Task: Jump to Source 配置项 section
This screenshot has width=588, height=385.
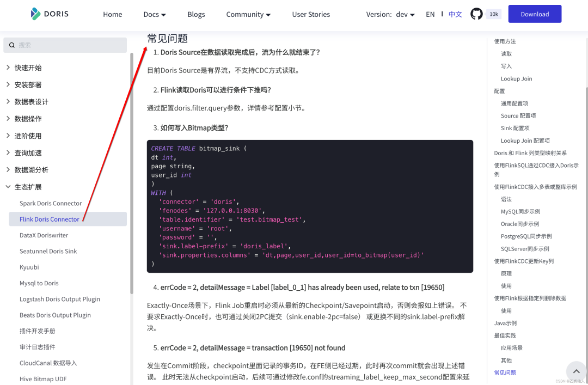Action: click(518, 115)
